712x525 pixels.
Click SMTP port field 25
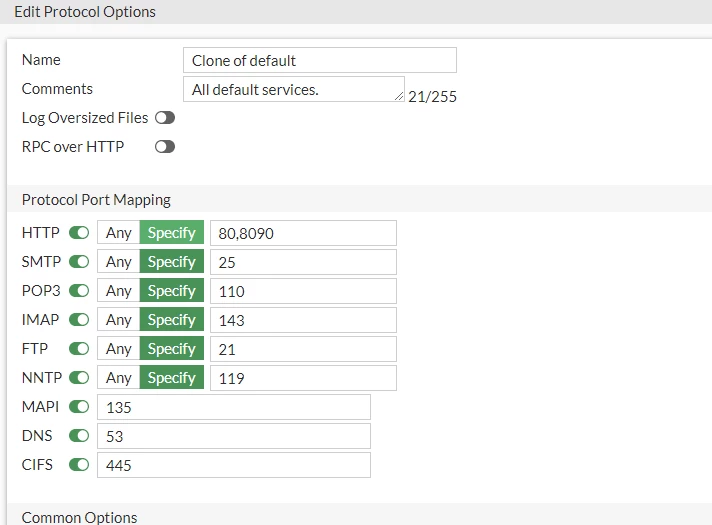303,262
